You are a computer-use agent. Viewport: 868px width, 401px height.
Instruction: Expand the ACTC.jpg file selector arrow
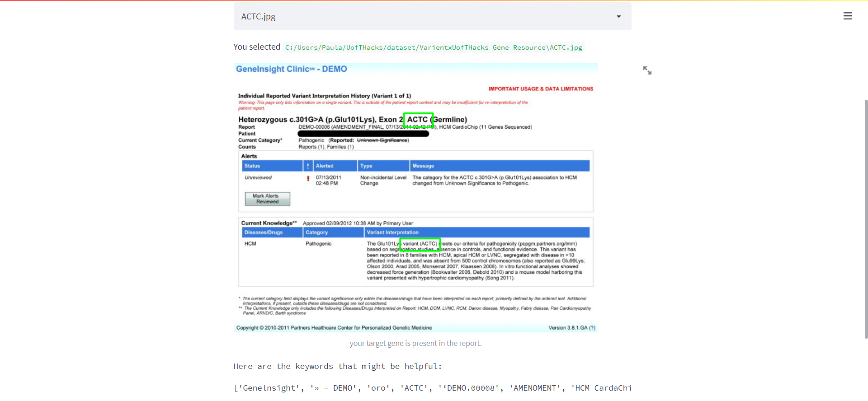(619, 17)
